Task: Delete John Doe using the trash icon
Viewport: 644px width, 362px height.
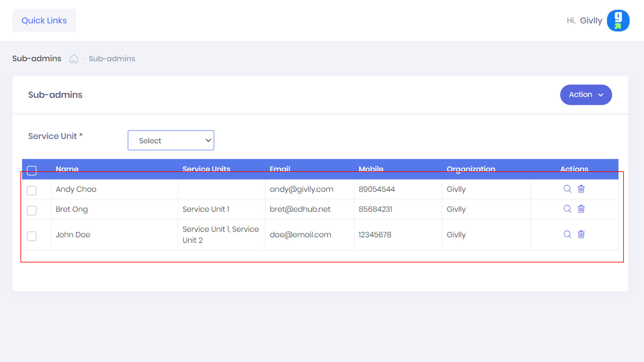Action: [581, 234]
